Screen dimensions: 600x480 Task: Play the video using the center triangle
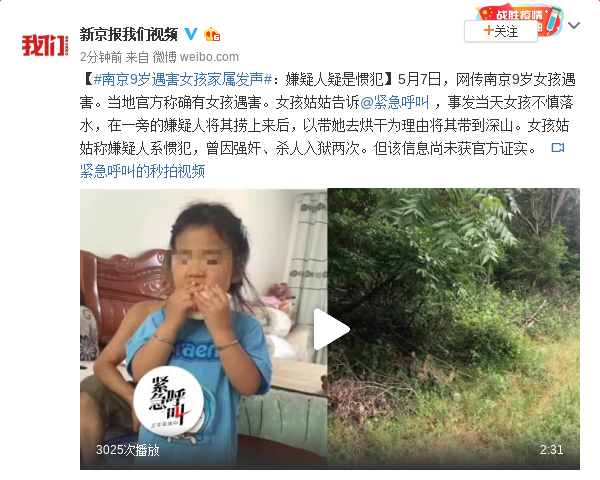tap(330, 329)
